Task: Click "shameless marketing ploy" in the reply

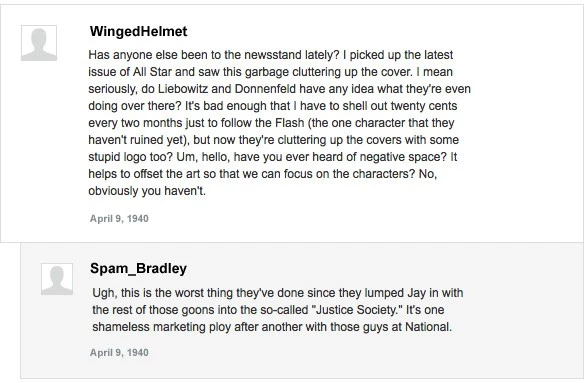Action: point(156,327)
